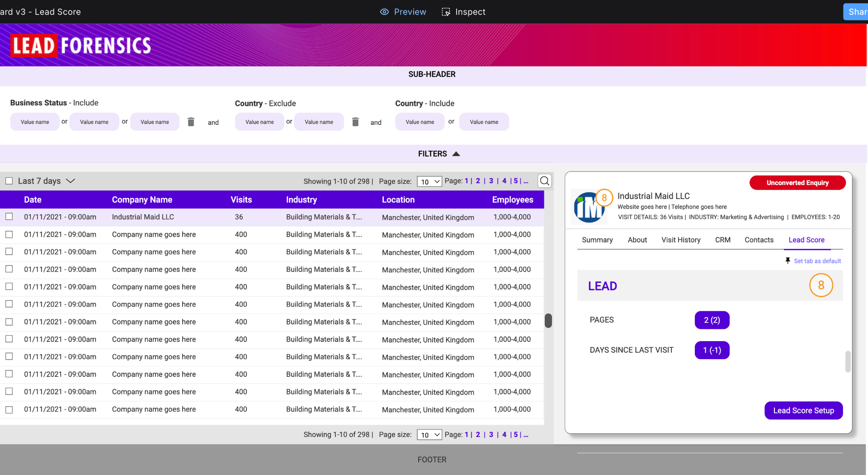Open the Page size dropdown above the table
Screen dimensions: 868x475
(x=429, y=181)
